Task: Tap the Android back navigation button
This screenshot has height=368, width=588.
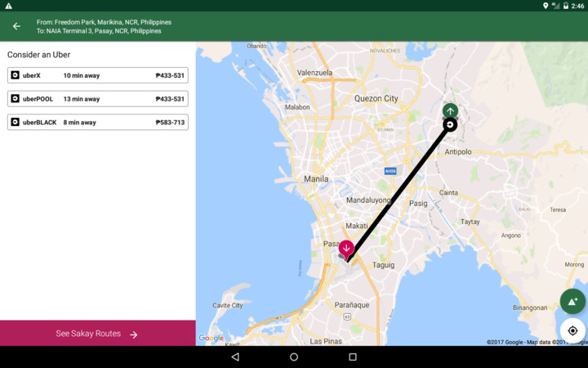Action: pyautogui.click(x=235, y=357)
